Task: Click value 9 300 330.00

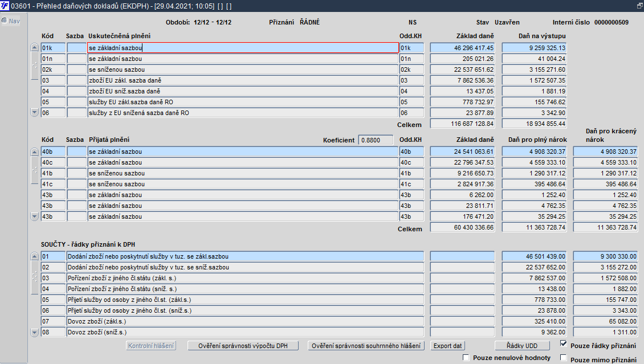Action: coord(606,256)
